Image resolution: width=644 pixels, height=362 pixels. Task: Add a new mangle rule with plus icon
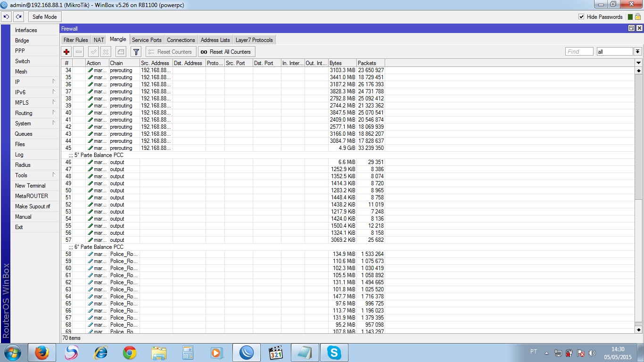click(66, 52)
